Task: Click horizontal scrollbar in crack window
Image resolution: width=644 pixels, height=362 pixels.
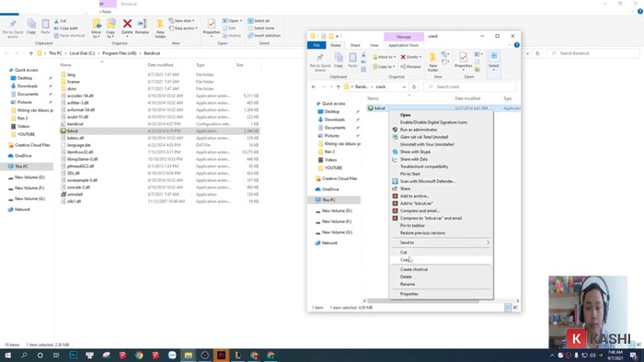Action: point(423,301)
